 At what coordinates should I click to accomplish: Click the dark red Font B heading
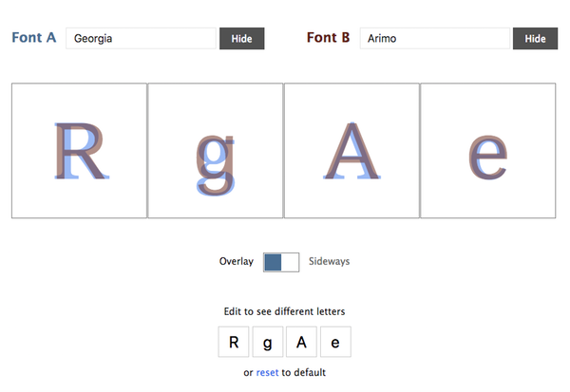click(328, 37)
